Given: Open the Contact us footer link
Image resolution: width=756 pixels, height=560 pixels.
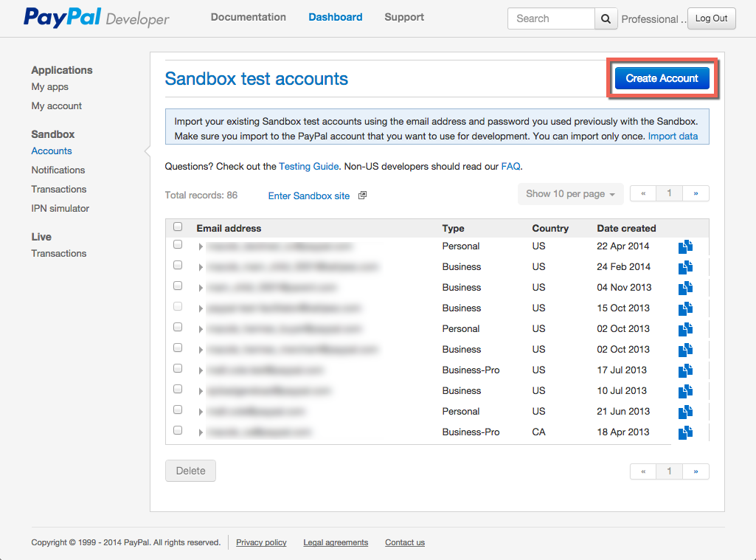Looking at the screenshot, I should (x=405, y=542).
